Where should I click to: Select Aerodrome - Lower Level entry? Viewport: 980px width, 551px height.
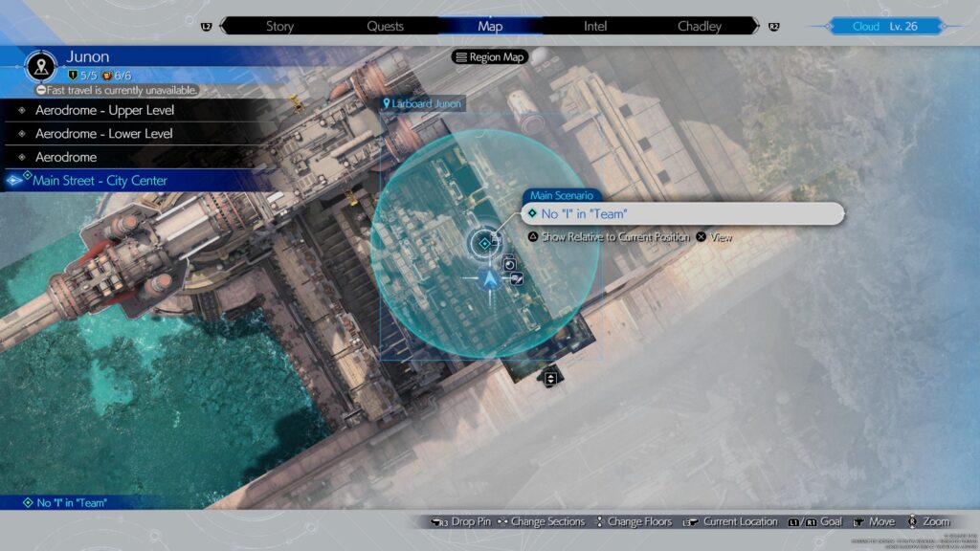tap(103, 134)
